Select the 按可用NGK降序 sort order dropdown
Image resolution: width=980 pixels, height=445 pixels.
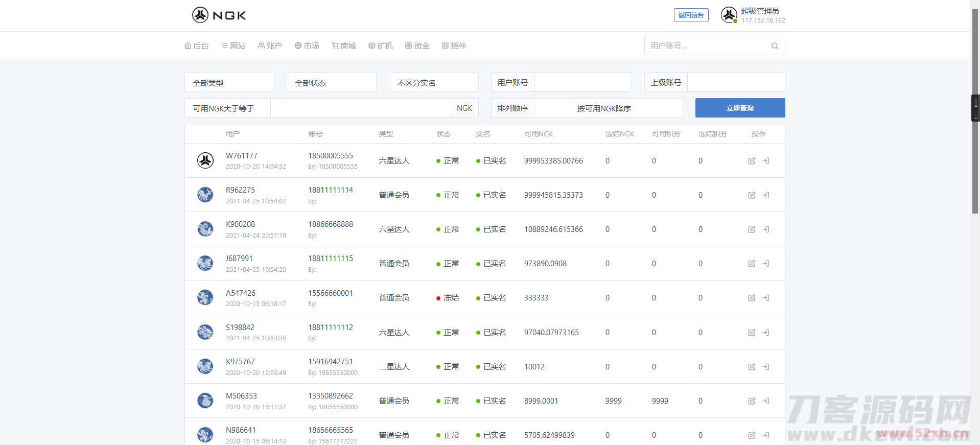608,108
